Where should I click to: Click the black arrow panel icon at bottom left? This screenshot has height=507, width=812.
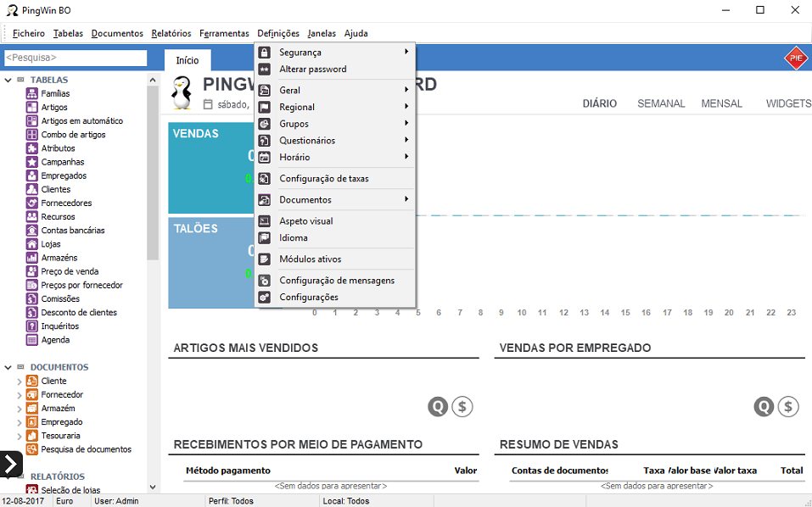(10, 464)
